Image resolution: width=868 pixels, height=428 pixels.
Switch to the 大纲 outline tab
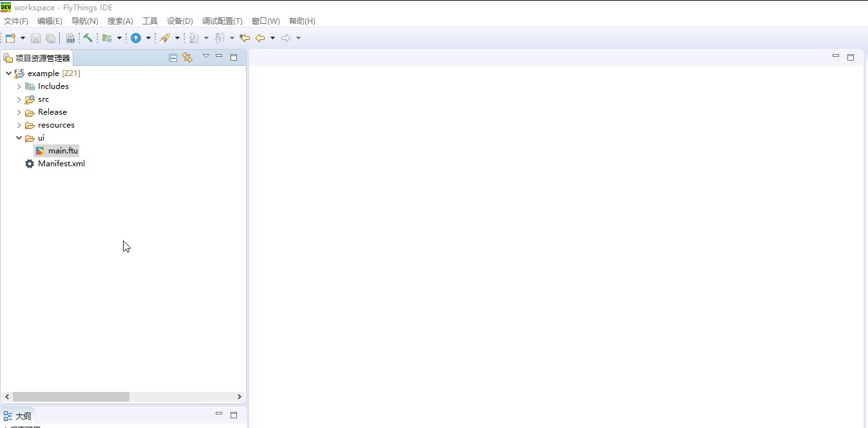pyautogui.click(x=17, y=416)
